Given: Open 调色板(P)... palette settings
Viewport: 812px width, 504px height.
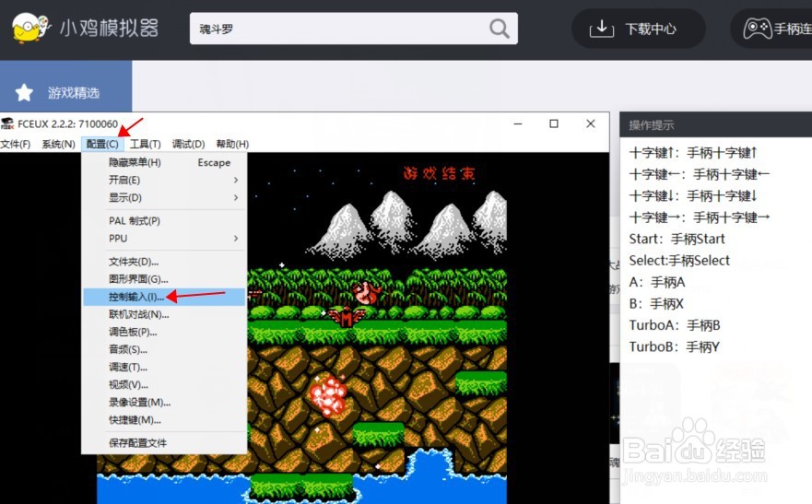Looking at the screenshot, I should (164, 333).
